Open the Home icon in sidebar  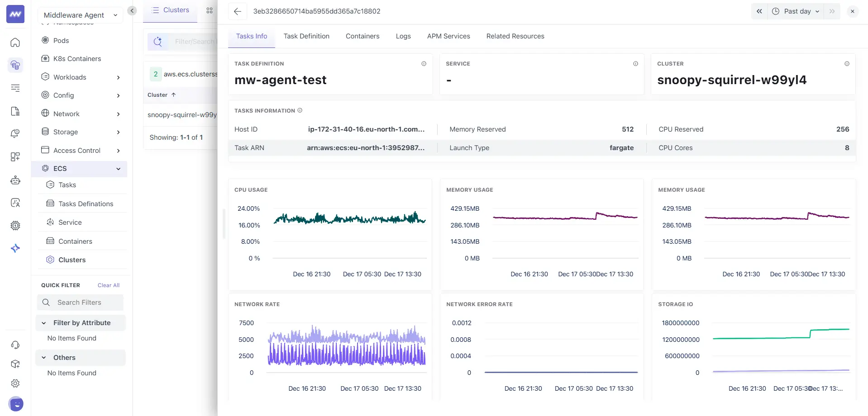[x=15, y=42]
